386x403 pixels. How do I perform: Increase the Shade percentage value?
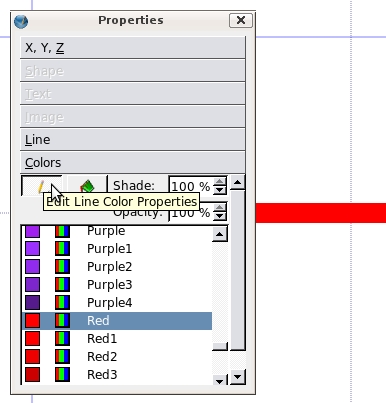click(219, 181)
